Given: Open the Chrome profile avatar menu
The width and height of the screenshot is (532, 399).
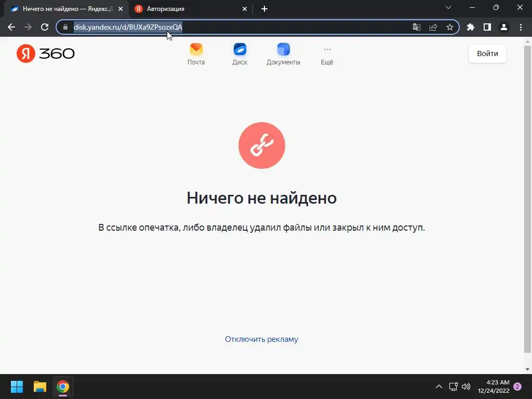Looking at the screenshot, I should point(504,27).
